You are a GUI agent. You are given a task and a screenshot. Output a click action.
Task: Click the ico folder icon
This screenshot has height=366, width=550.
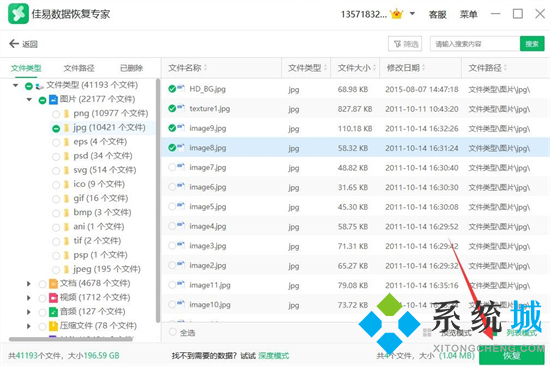(x=66, y=185)
